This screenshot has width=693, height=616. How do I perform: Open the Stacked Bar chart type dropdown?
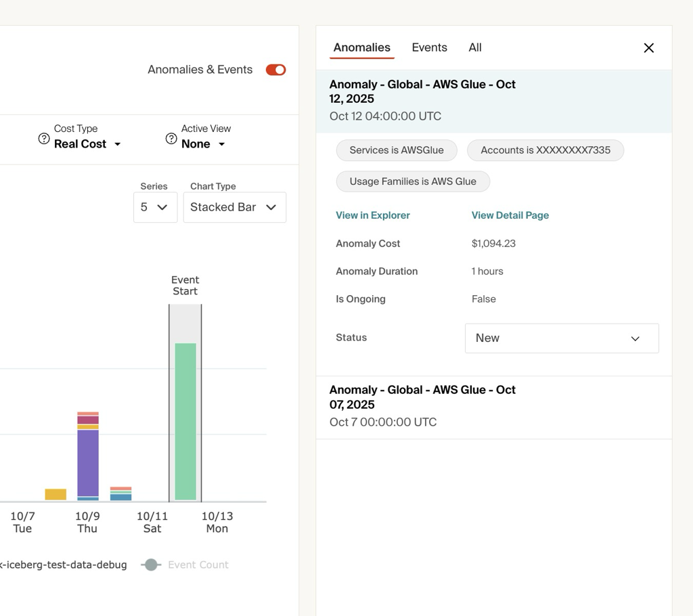[x=235, y=207]
